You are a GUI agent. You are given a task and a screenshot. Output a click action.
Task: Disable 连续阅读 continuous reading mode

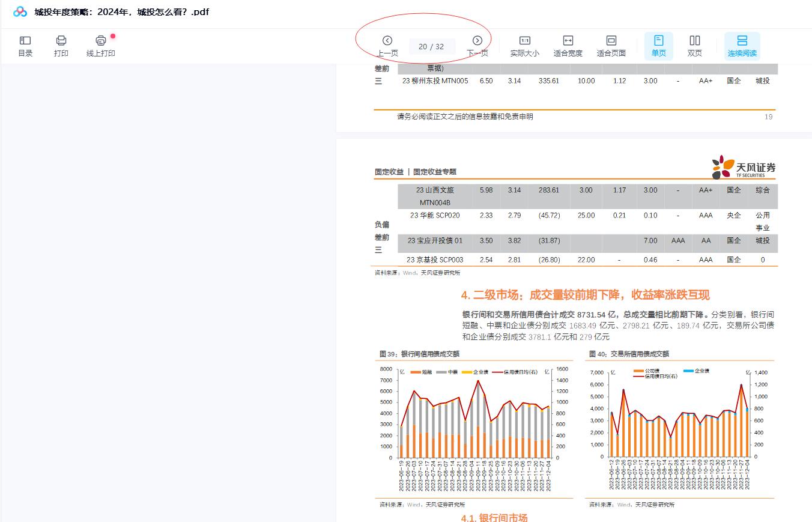pos(744,46)
